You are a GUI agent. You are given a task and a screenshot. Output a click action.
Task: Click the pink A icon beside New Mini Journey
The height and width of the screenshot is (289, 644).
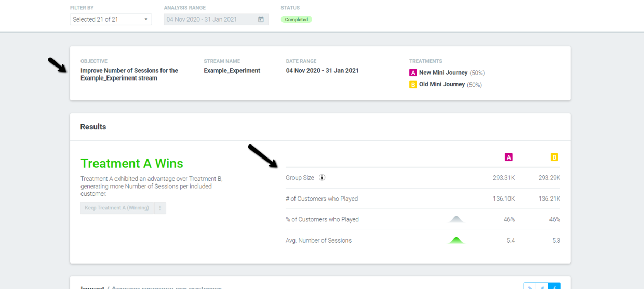pyautogui.click(x=413, y=73)
